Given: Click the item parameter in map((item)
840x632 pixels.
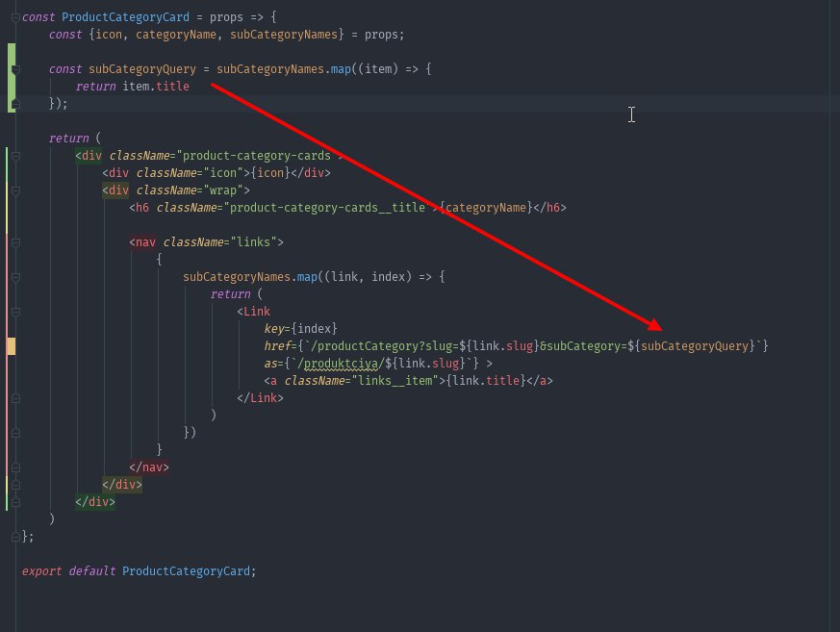Looking at the screenshot, I should point(378,69).
